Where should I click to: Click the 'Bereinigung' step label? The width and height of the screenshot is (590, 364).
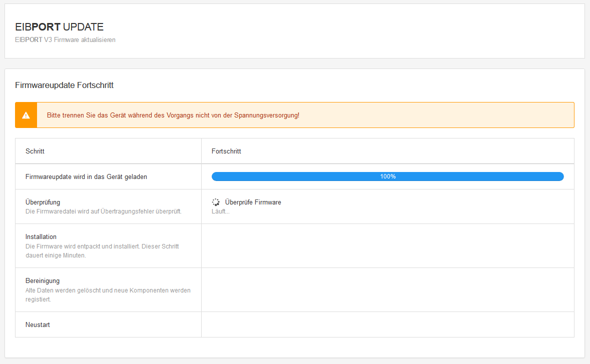42,281
